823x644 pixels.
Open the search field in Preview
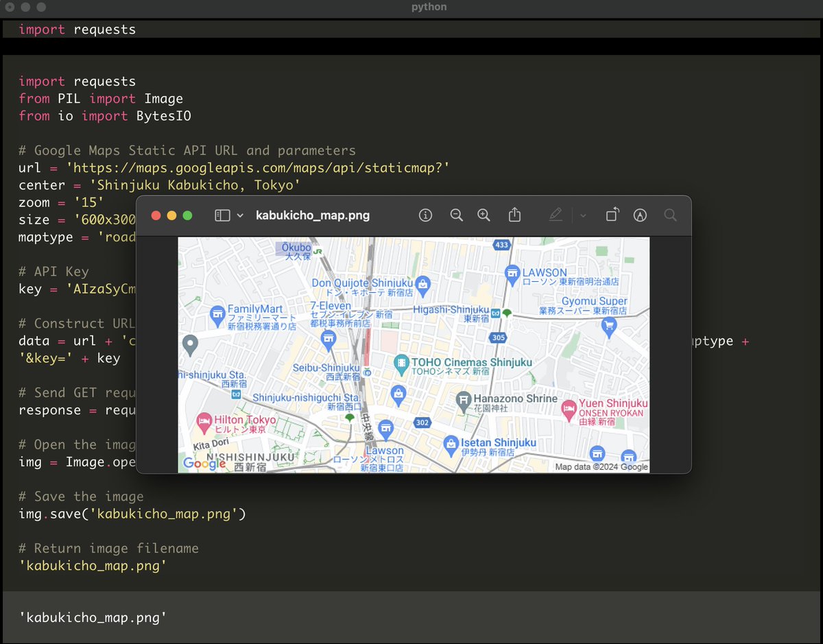pos(671,215)
